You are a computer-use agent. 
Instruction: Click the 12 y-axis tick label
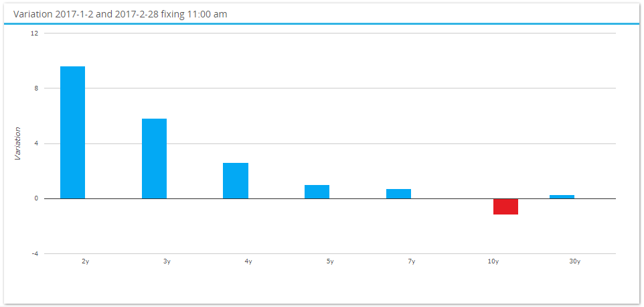(35, 33)
